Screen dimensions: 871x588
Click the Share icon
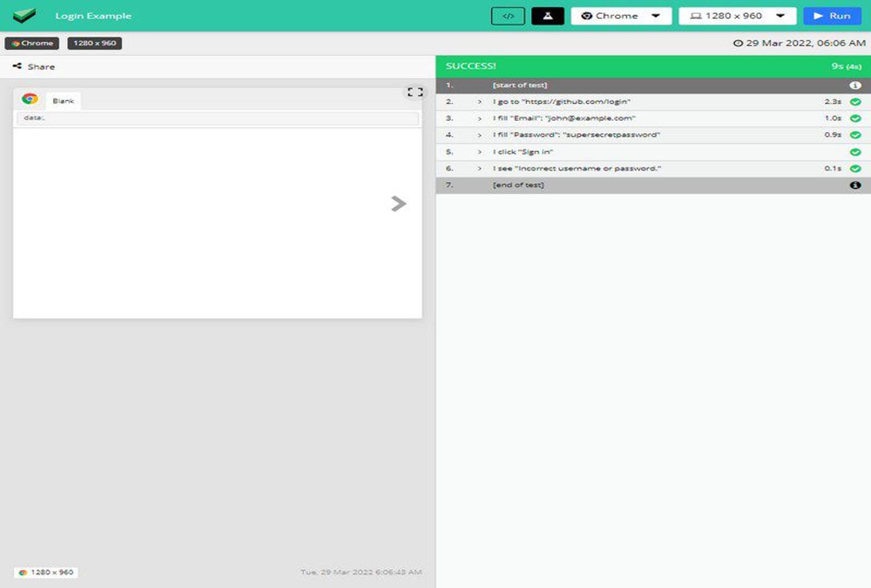[17, 66]
